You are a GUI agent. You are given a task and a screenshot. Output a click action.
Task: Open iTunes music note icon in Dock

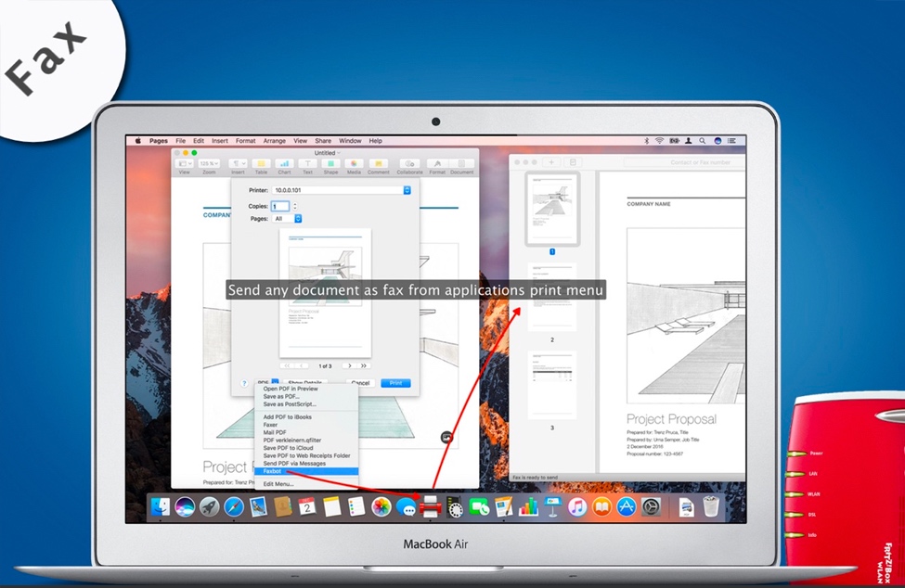[577, 506]
